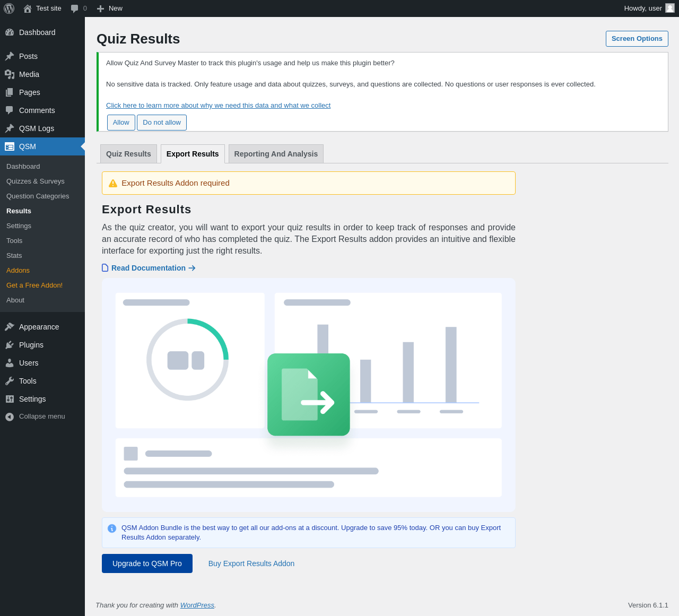Click the Comments icon in sidebar
Screen dimensions: 679x616
[x=10, y=110]
